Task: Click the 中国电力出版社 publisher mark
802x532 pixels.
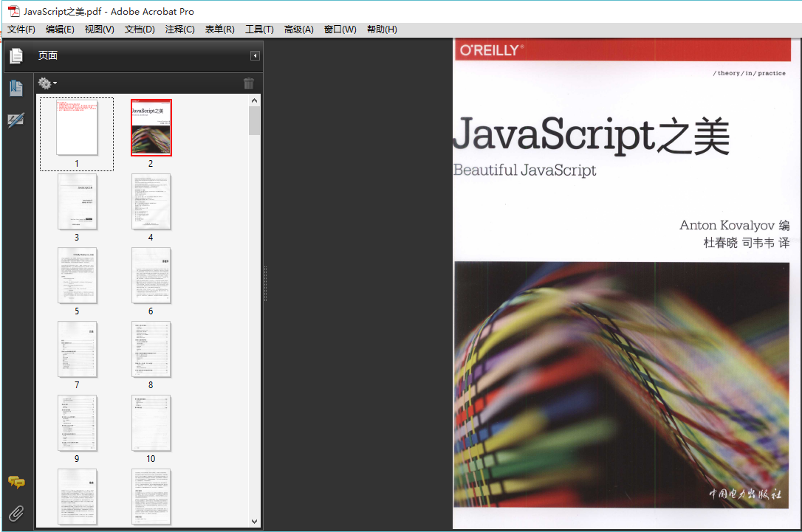Action: pos(744,494)
